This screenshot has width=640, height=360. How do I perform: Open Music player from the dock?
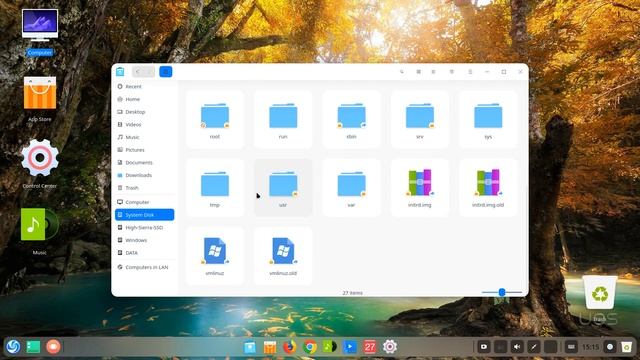coord(330,347)
